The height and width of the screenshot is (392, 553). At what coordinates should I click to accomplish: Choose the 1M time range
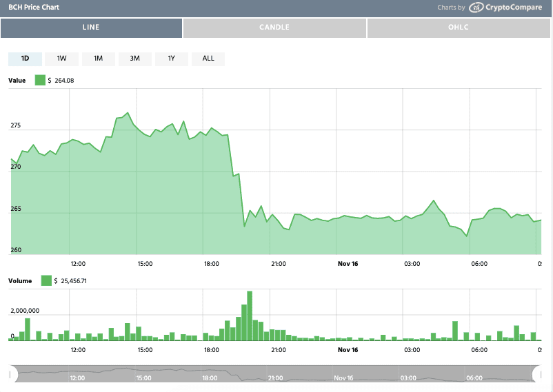tap(99, 59)
